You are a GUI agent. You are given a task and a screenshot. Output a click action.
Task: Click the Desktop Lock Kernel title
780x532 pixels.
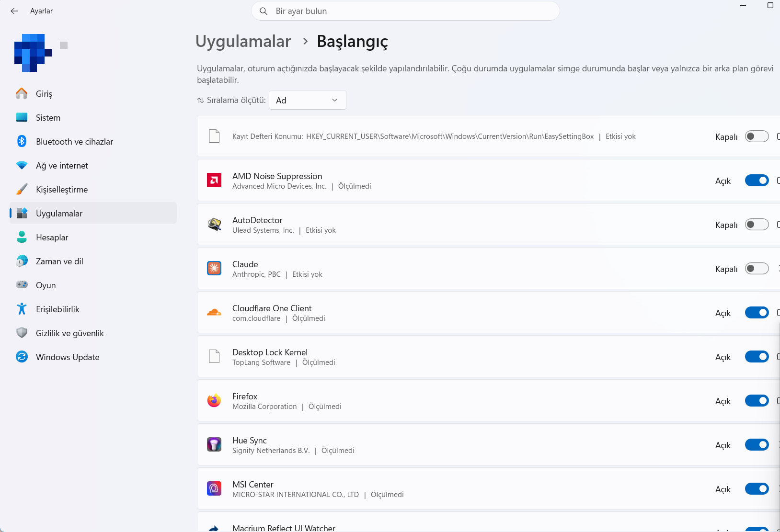pos(270,352)
